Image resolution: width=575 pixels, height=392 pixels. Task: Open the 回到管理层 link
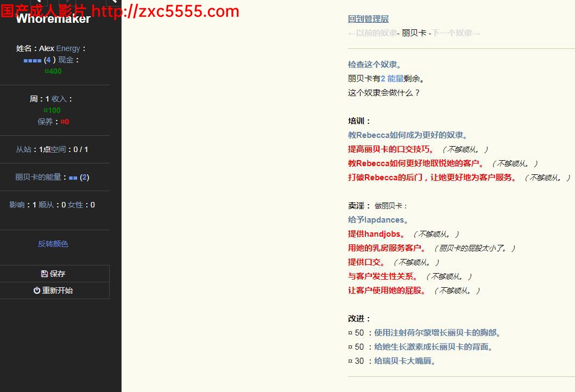(x=368, y=19)
